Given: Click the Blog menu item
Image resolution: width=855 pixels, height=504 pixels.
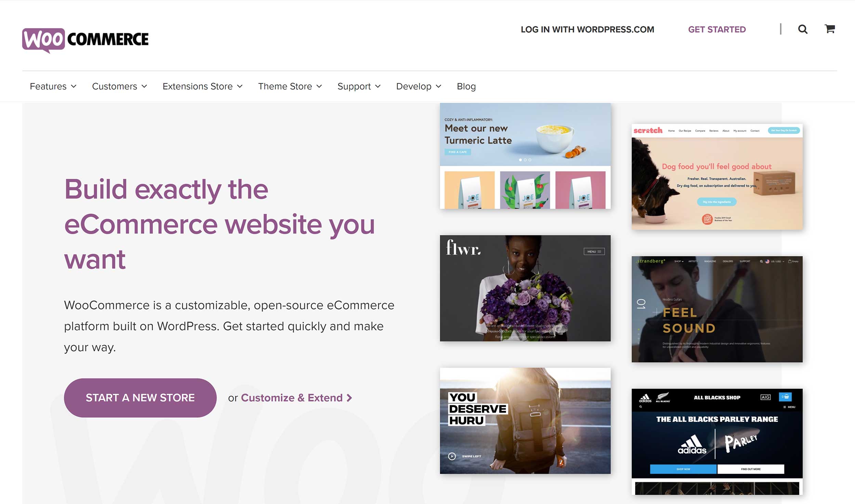Looking at the screenshot, I should [466, 86].
